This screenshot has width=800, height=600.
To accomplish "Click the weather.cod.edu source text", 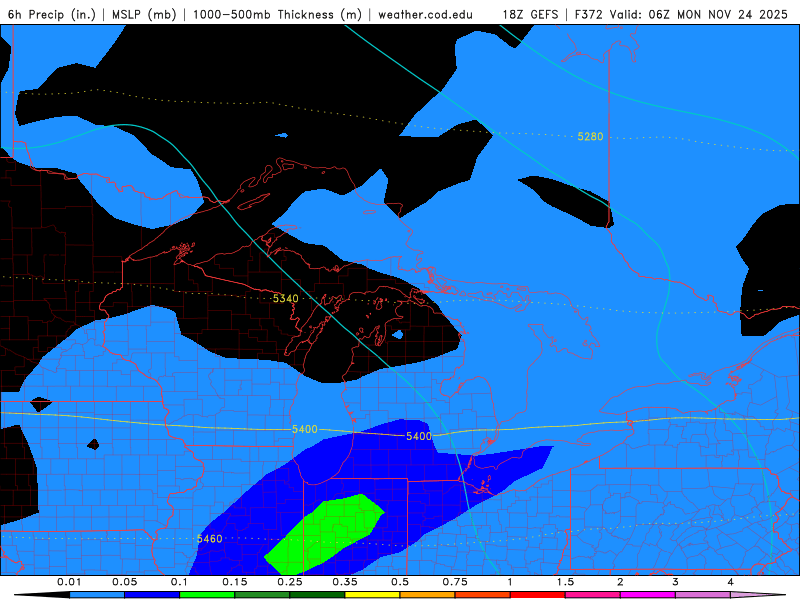I will tap(425, 14).
